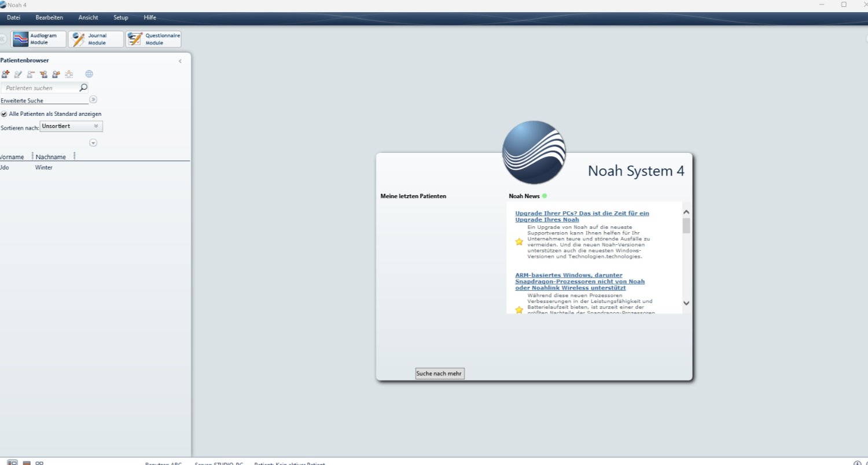Click the globe icon in Patientenbrowser

(89, 74)
